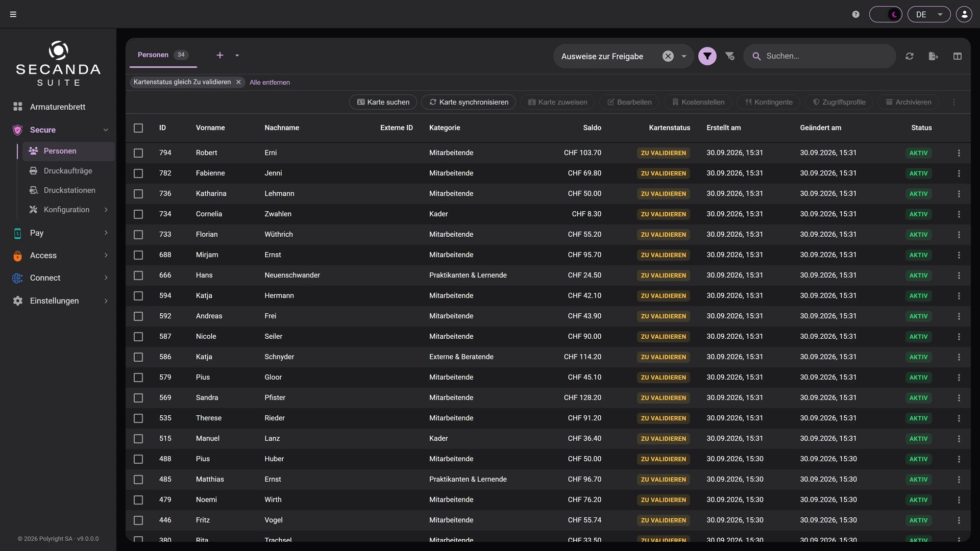980x551 pixels.
Task: Select the checkbox for Katharina Lehmann
Action: [138, 194]
